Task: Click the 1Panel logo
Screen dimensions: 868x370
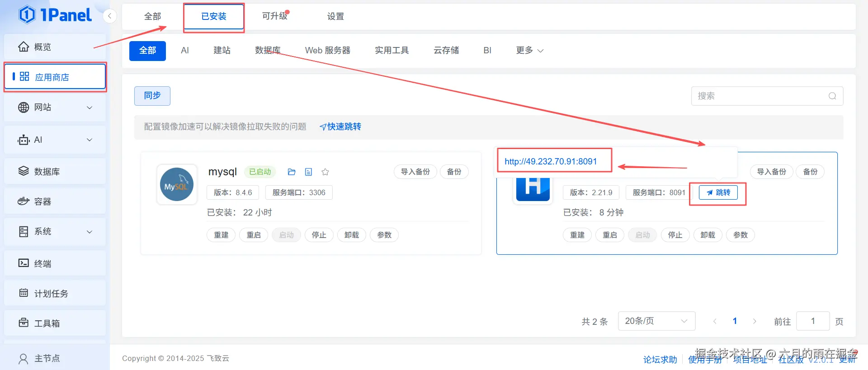Action: [x=55, y=15]
